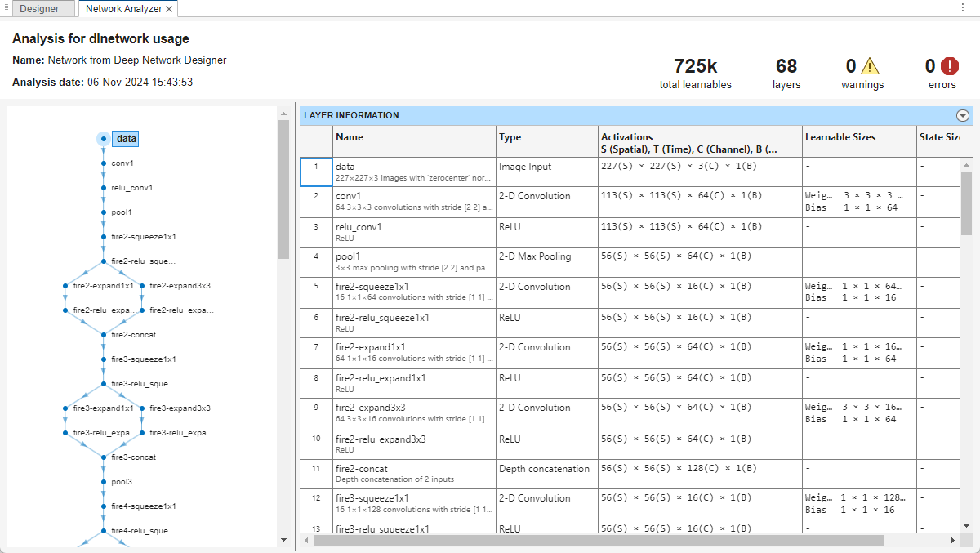Select the fire3-expand3x3 graph node
Viewport: 980px width, 553px height.
180,408
